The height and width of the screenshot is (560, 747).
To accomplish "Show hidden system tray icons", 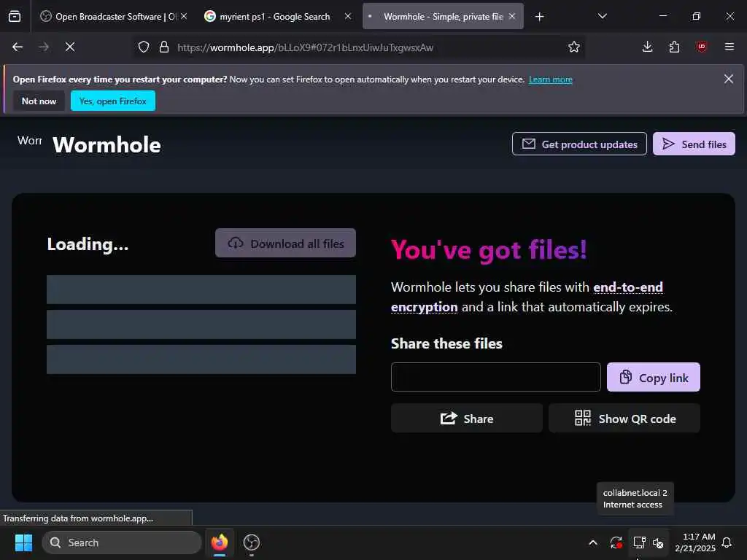I will (593, 542).
